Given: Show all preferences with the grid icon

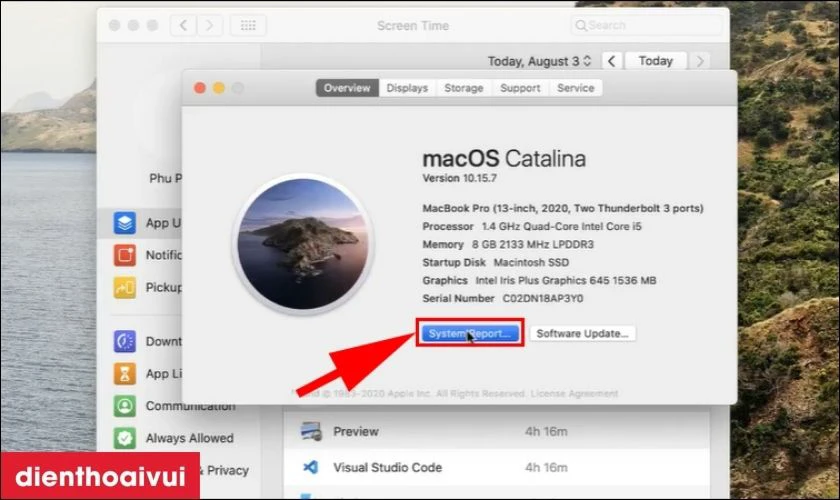Looking at the screenshot, I should pos(248,25).
